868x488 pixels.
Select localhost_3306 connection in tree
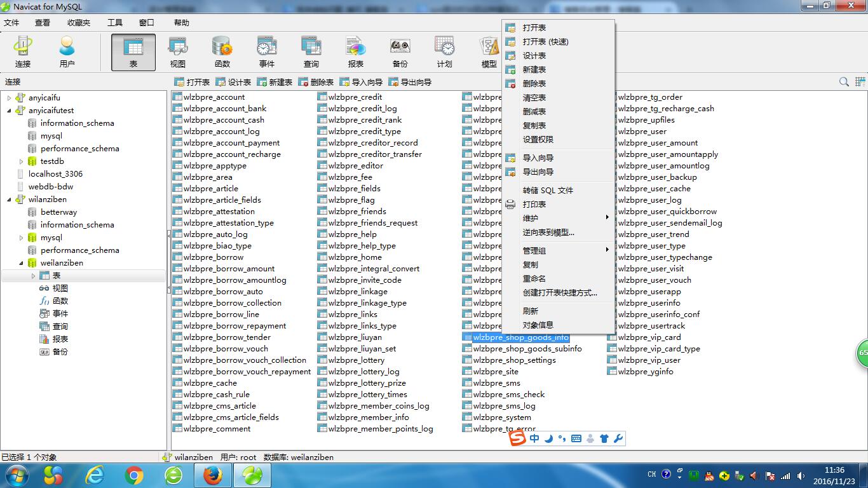(55, 174)
